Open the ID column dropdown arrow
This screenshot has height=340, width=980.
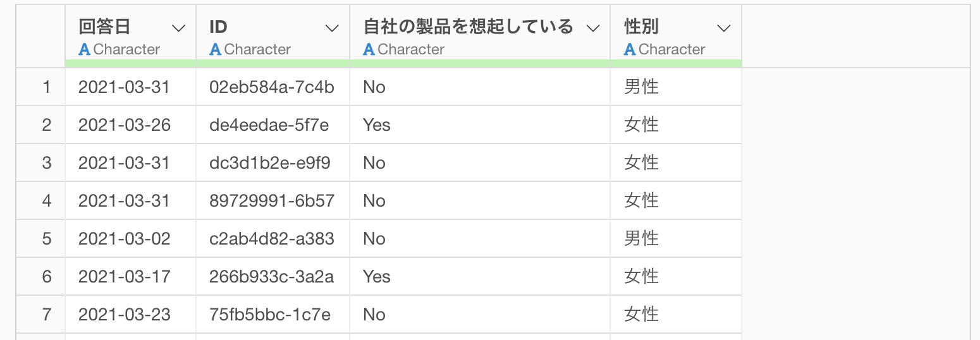tap(332, 28)
